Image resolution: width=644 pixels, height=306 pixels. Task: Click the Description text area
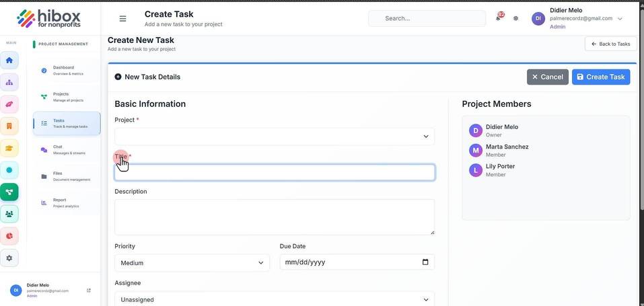[275, 217]
